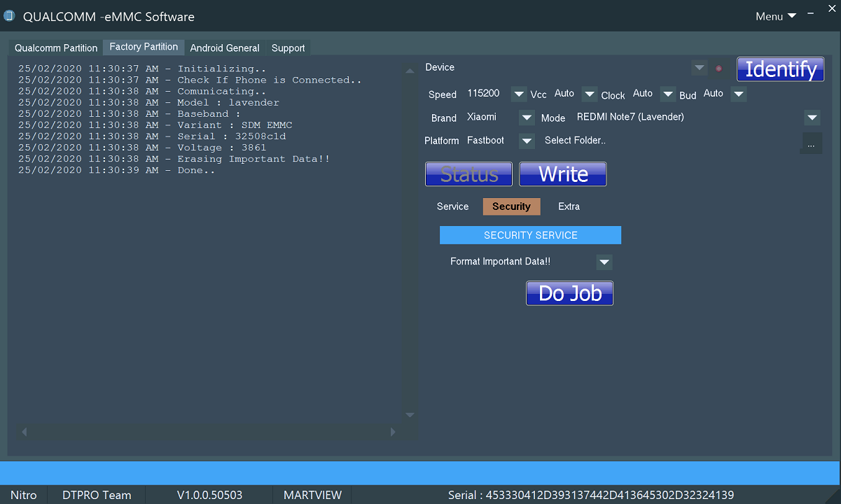
Task: Go to the Support tab
Action: coord(288,48)
